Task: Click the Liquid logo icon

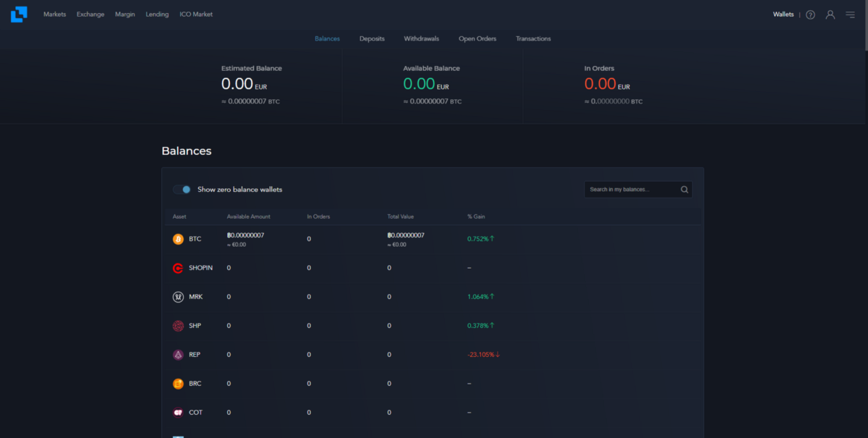Action: pyautogui.click(x=19, y=14)
